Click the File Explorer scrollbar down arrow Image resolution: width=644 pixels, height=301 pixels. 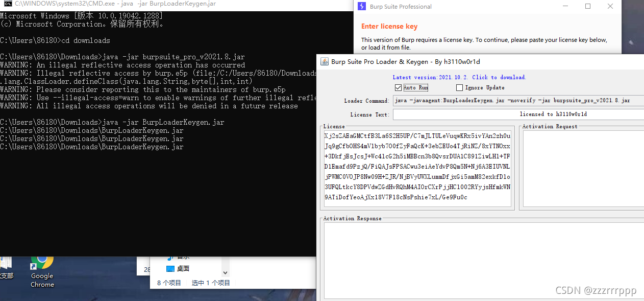pyautogui.click(x=226, y=273)
